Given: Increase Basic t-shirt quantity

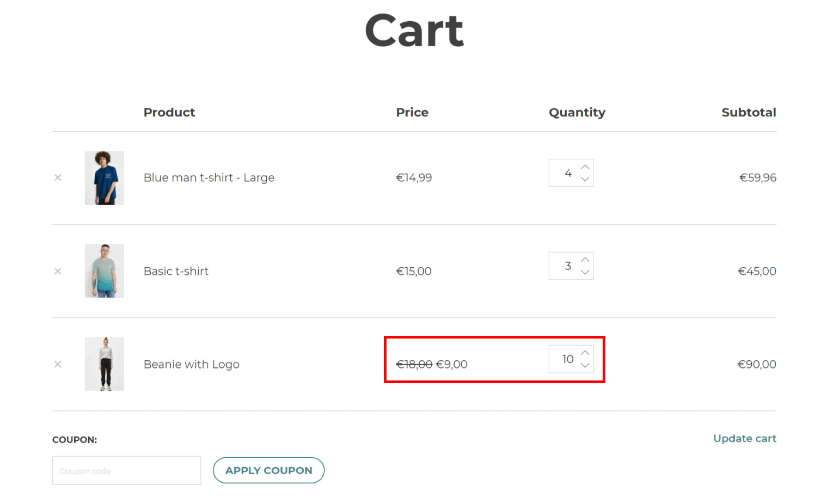Looking at the screenshot, I should pos(585,260).
